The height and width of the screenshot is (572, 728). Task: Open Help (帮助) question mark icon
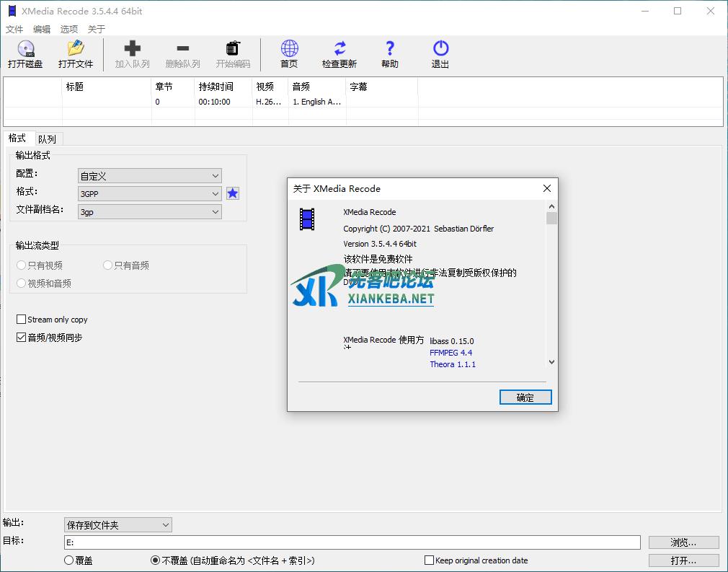[x=390, y=49]
